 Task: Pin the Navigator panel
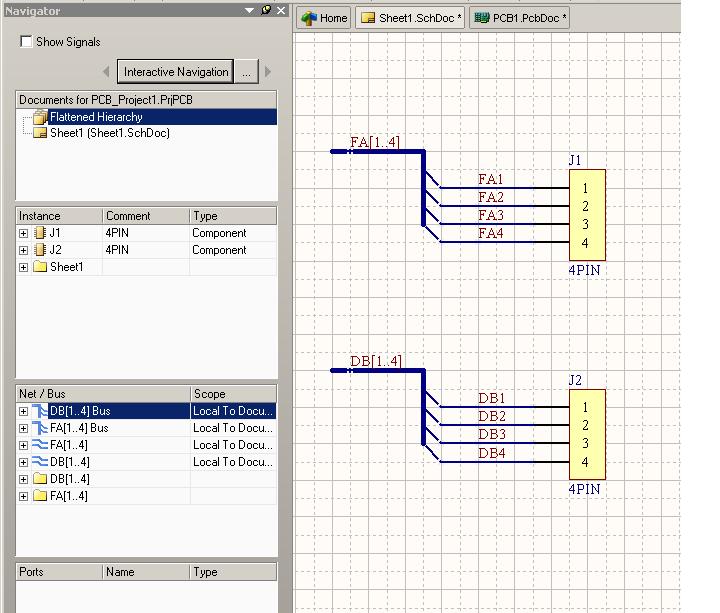(266, 10)
